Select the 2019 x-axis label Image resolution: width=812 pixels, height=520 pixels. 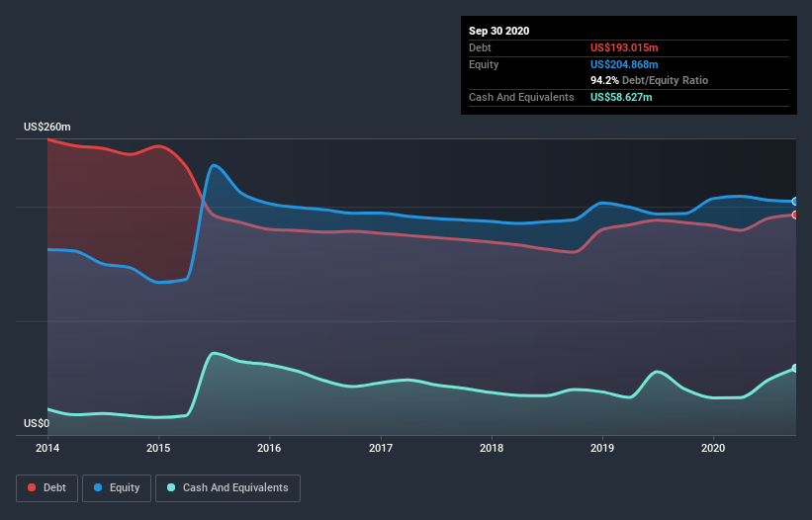602,448
